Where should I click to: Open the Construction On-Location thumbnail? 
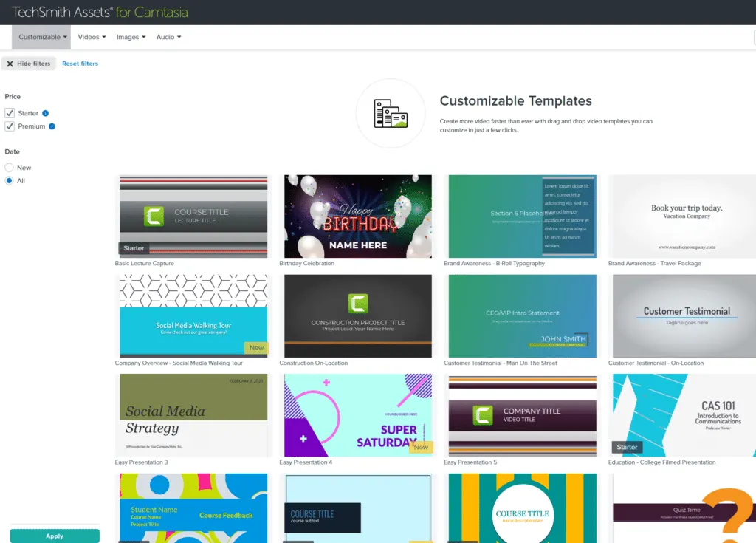[358, 316]
